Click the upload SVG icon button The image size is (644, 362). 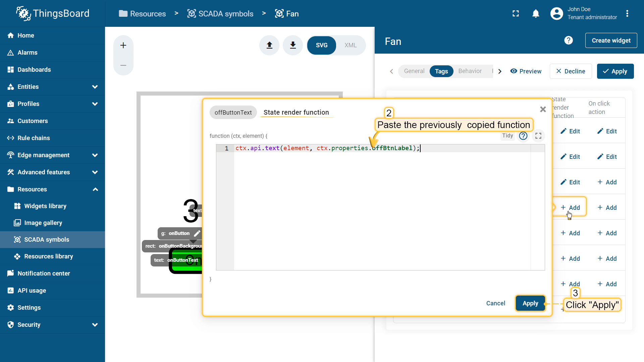click(x=269, y=45)
